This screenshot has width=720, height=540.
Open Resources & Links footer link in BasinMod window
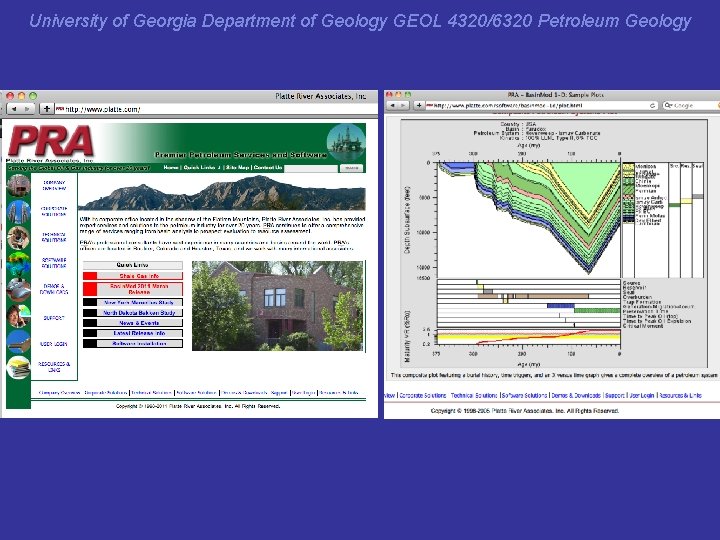tap(680, 395)
